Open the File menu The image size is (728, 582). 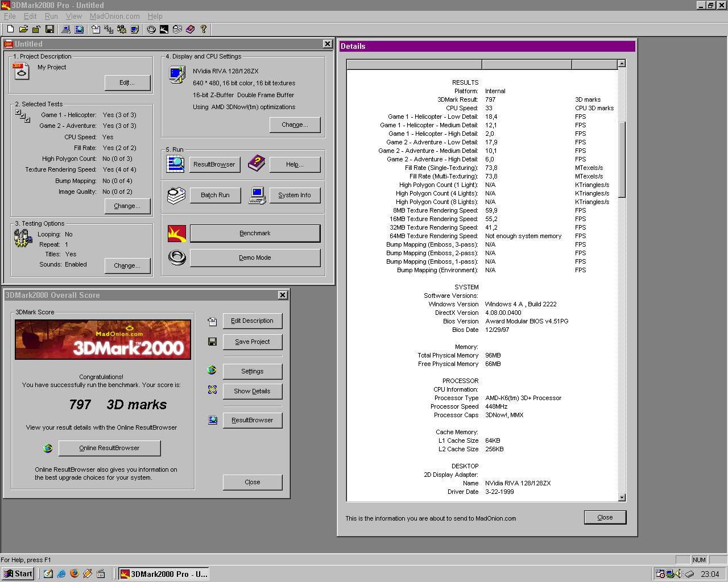click(x=10, y=16)
